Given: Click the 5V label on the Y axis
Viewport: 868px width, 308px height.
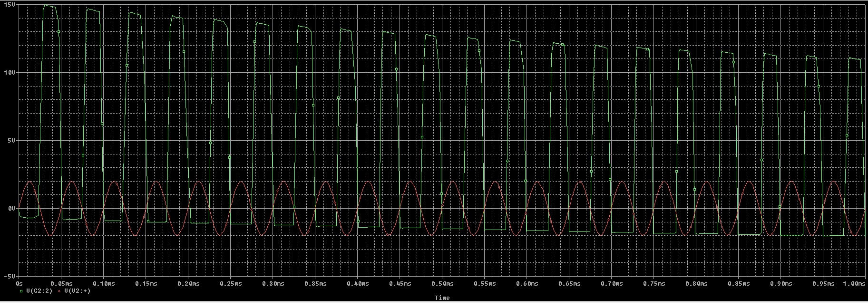Looking at the screenshot, I should [x=11, y=141].
